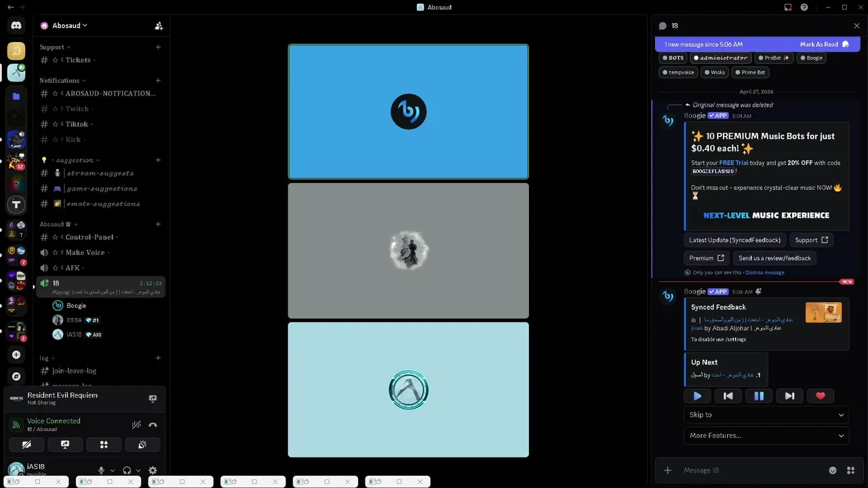
Task: Share screen button under Voice Connected
Action: click(x=65, y=445)
